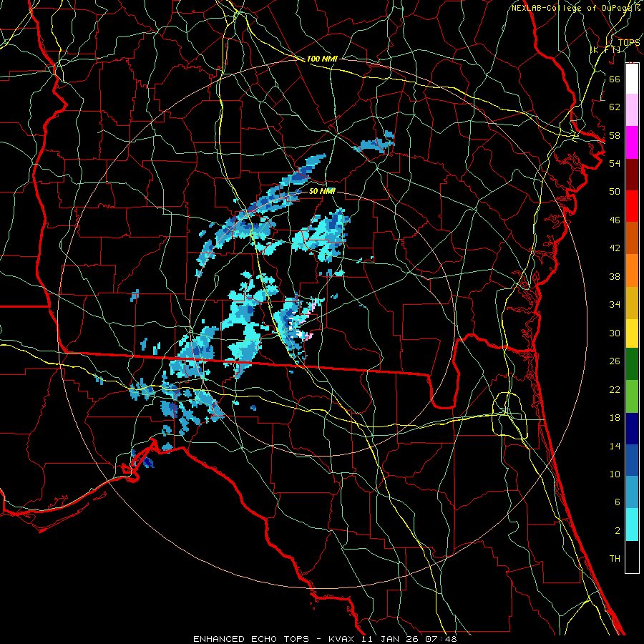Click the "TOPS" legend title
This screenshot has height=644, width=644.
coord(629,42)
